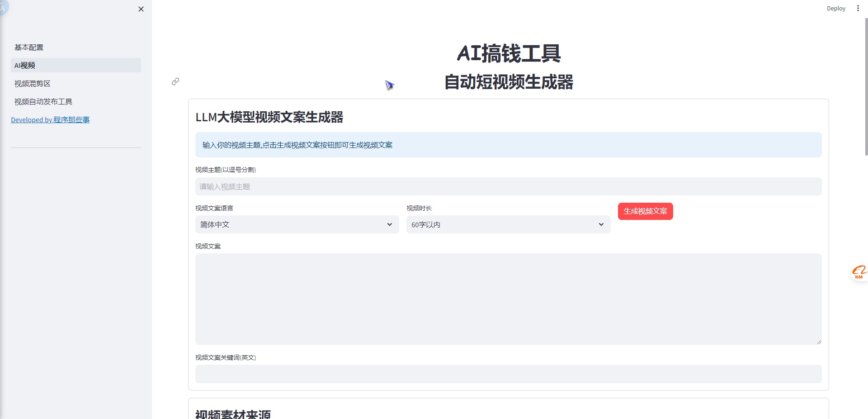
Task: Click the anchor link icon beside the heading
Action: (175, 82)
